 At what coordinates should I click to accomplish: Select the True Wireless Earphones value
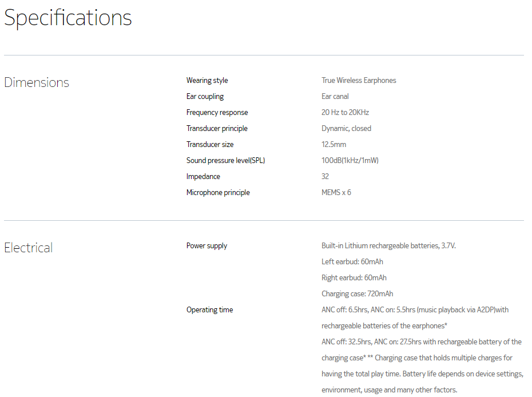pos(359,81)
